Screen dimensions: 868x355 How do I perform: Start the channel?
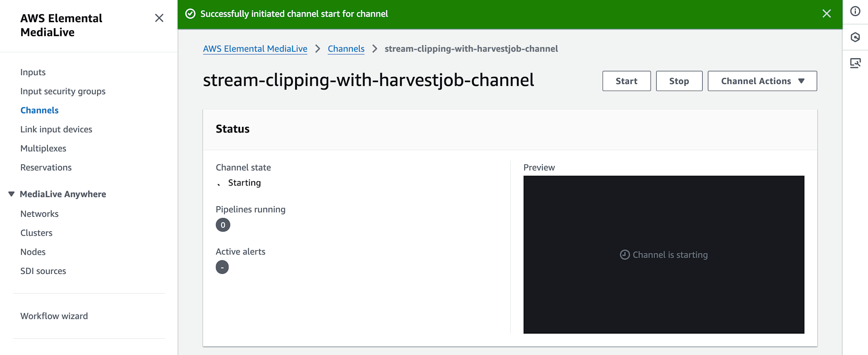tap(626, 81)
